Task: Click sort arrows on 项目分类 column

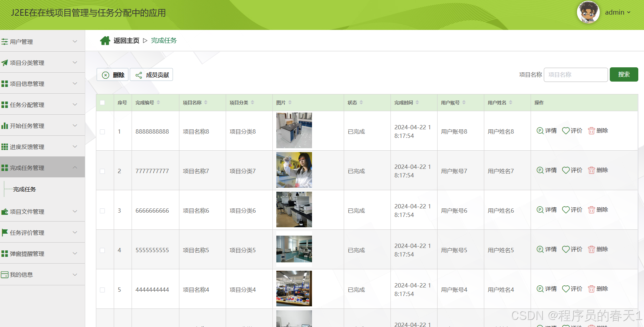Action: pos(252,103)
